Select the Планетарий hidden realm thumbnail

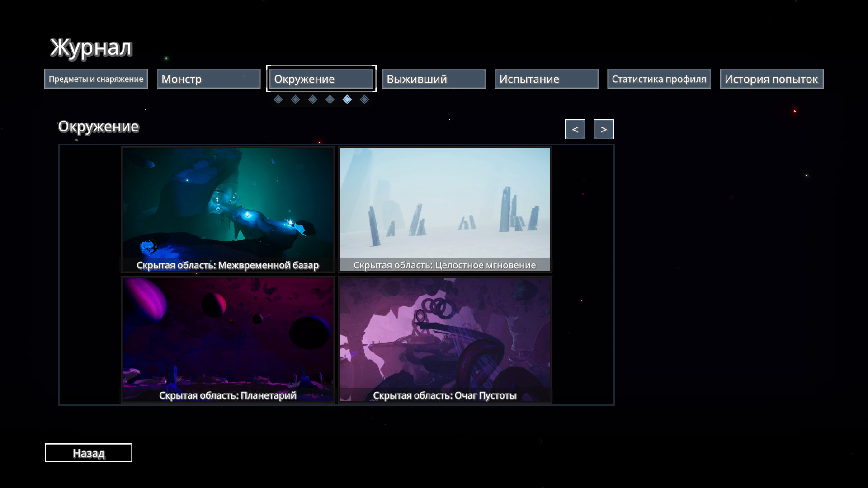(x=228, y=340)
